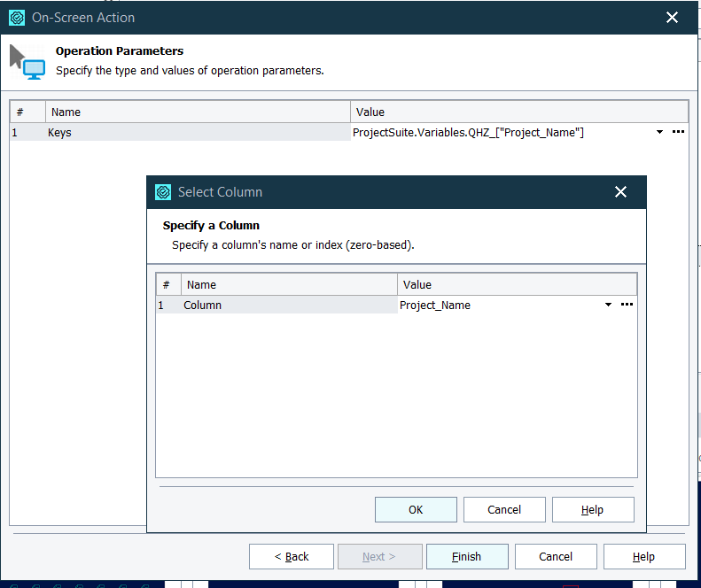Click the ProjectSuite.Variables Keys value field
Image resolution: width=701 pixels, height=588 pixels.
[496, 133]
